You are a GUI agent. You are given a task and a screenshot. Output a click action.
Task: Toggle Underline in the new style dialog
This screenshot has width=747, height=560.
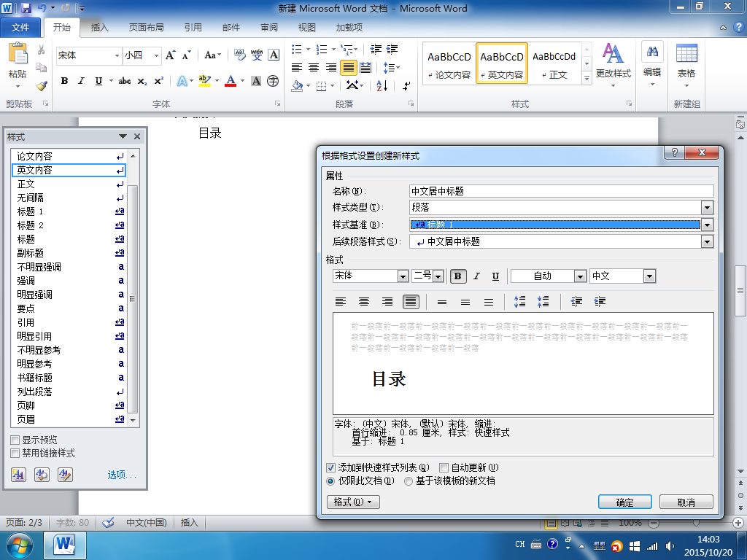click(495, 276)
